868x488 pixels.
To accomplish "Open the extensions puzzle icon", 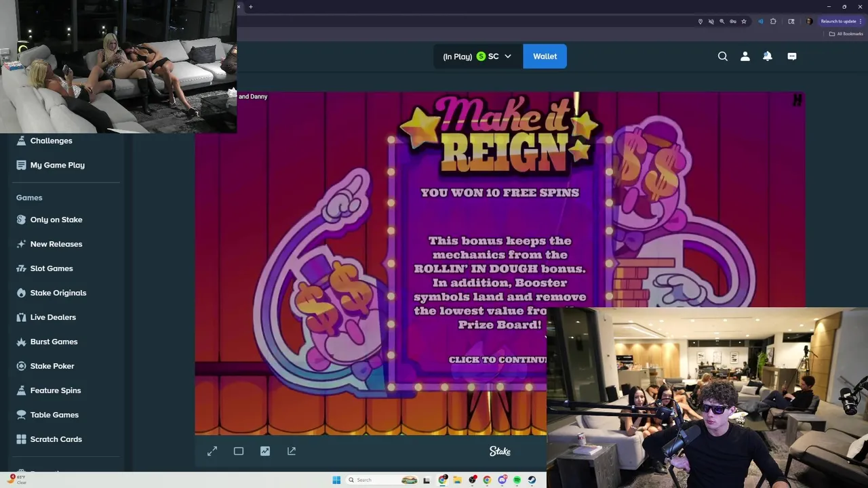I will (773, 21).
